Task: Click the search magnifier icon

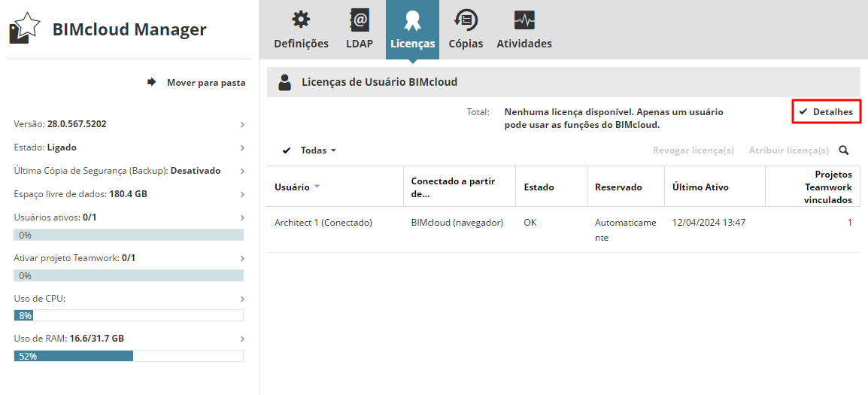Action: [844, 150]
